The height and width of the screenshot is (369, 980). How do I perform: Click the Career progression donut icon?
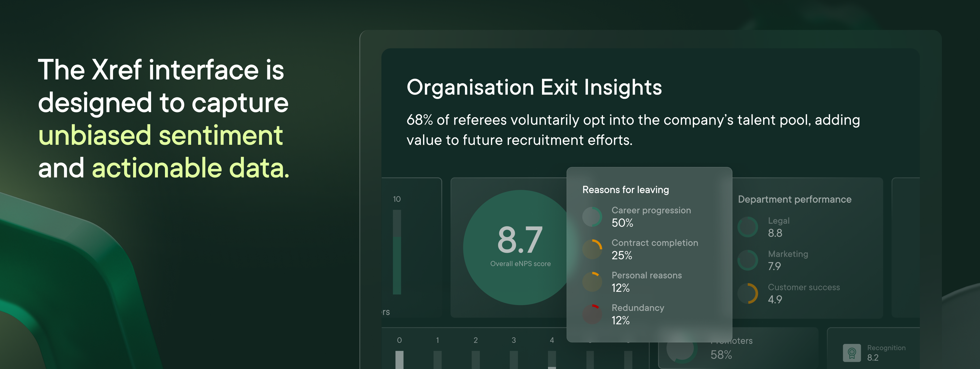tap(592, 217)
